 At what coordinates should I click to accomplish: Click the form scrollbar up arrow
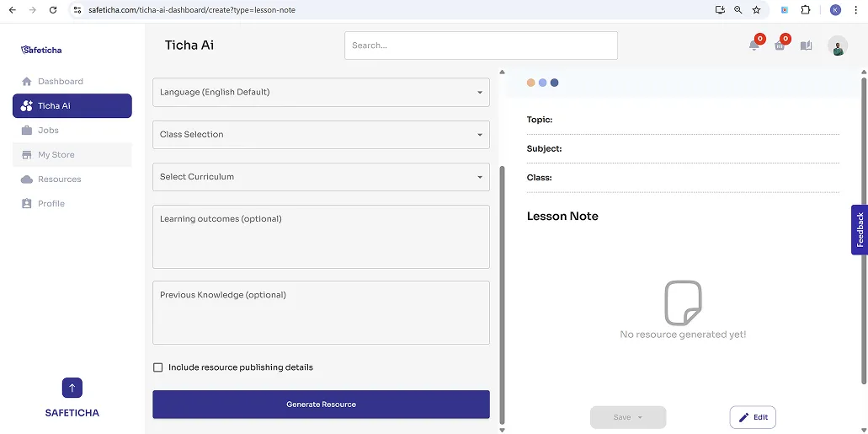tap(502, 72)
